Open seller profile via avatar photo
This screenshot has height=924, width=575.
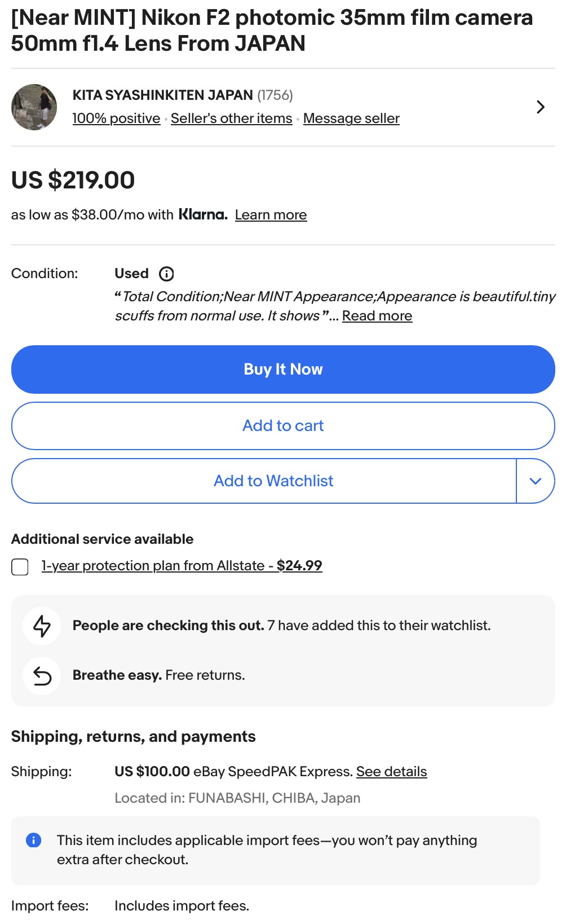click(34, 107)
